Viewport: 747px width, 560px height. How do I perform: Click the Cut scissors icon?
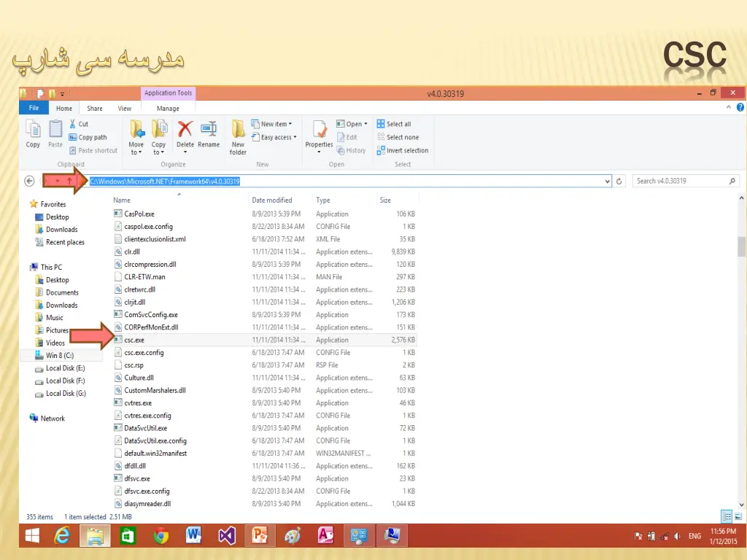click(x=72, y=124)
